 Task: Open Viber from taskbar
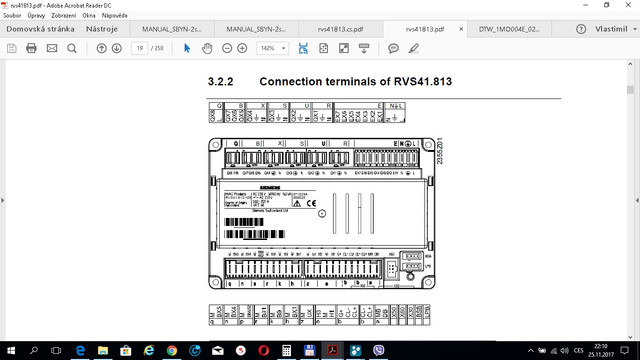click(378, 351)
